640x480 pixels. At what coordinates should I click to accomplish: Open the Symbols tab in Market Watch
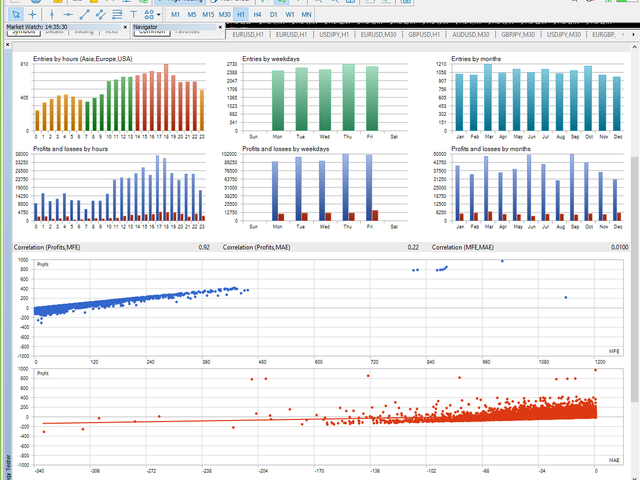coord(22,33)
